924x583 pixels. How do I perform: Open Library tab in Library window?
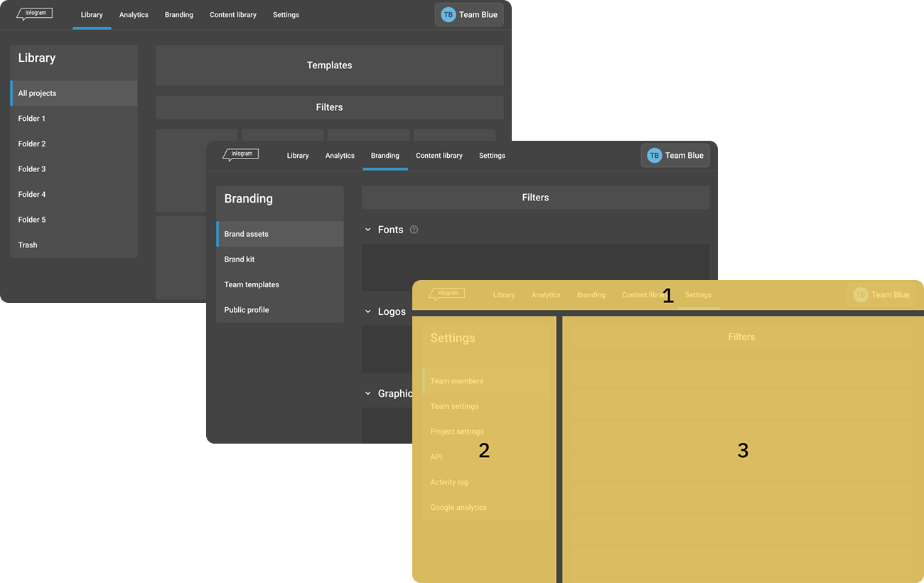92,15
